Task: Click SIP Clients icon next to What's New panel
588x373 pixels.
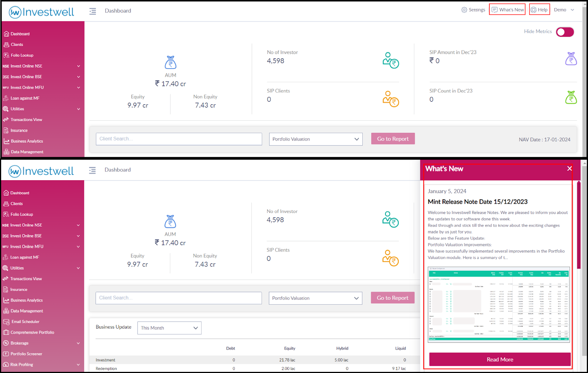Action: pyautogui.click(x=390, y=258)
